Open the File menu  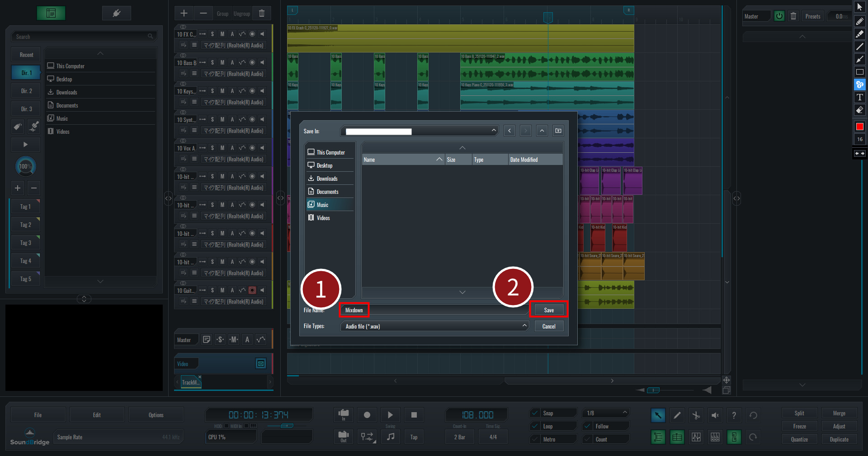click(x=38, y=415)
